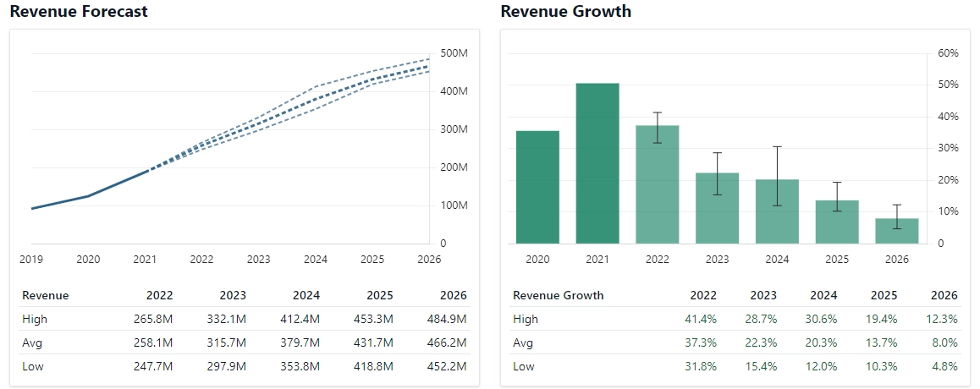
Task: Select the 4.8% low growth cell
Action: [944, 366]
